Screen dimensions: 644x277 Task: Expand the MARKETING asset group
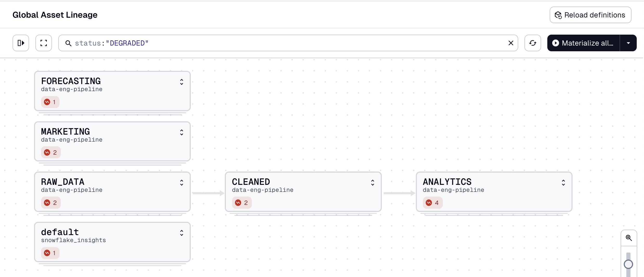(182, 133)
